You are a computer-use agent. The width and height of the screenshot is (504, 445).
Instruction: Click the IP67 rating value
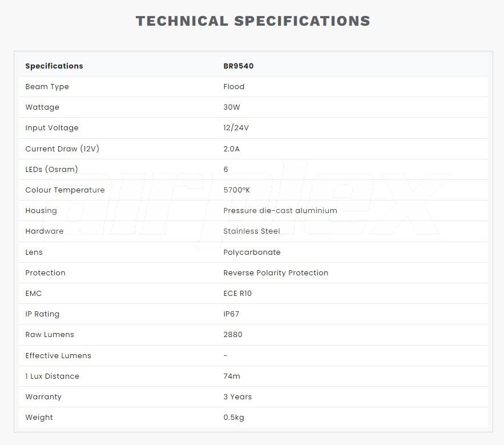click(x=231, y=314)
